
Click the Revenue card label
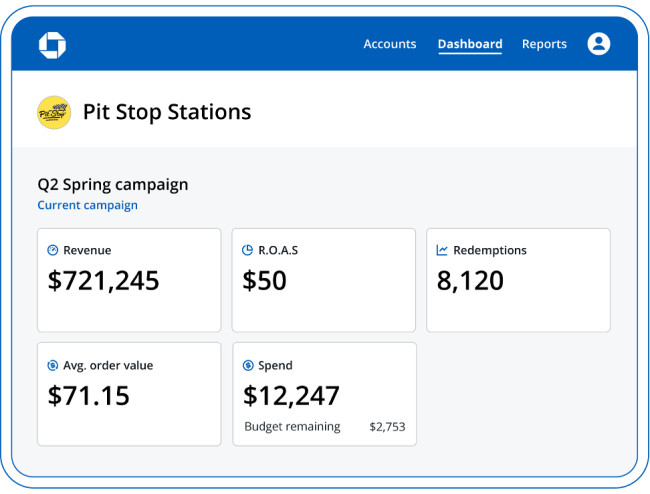click(87, 250)
